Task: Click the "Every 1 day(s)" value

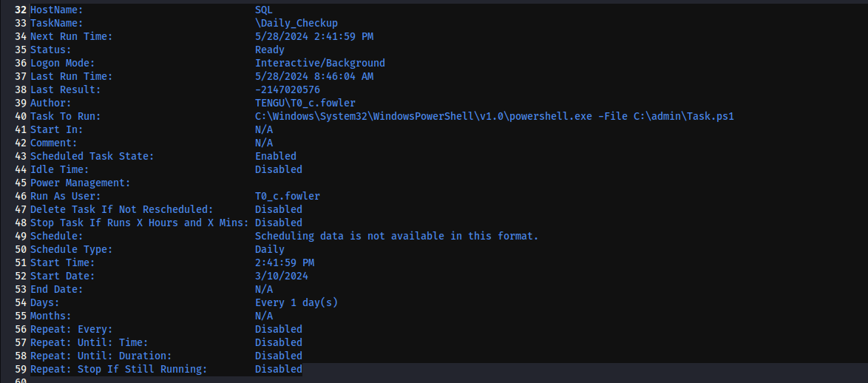Action: tap(296, 302)
